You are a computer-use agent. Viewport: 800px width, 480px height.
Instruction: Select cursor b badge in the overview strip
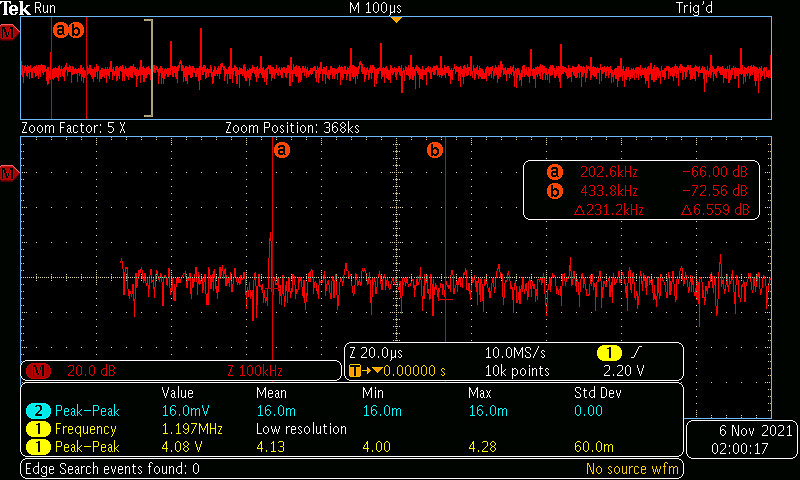coord(76,31)
